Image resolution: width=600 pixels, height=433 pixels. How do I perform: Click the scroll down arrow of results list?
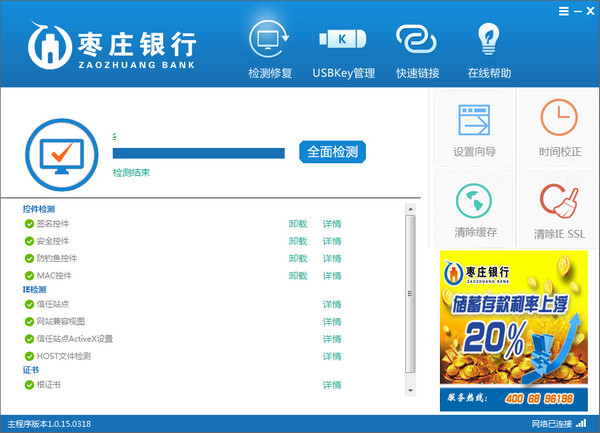pos(410,391)
